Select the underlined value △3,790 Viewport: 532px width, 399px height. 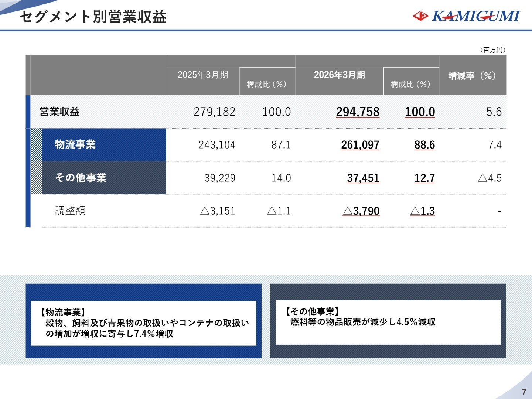pos(361,211)
